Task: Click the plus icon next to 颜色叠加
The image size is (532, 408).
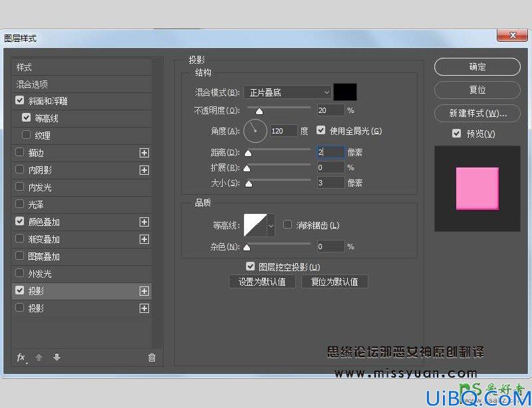Action: (144, 222)
